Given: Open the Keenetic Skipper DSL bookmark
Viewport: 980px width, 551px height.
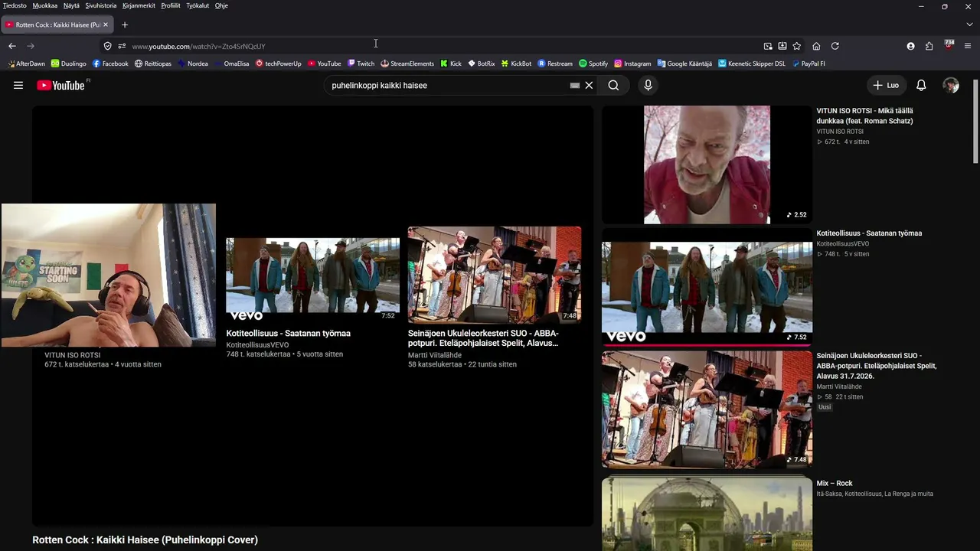Looking at the screenshot, I should click(752, 64).
